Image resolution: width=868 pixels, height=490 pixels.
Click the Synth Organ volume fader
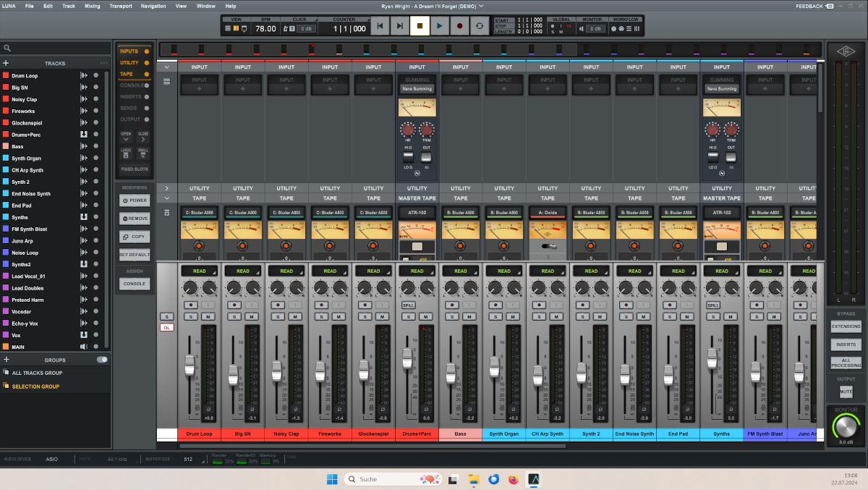pos(494,366)
